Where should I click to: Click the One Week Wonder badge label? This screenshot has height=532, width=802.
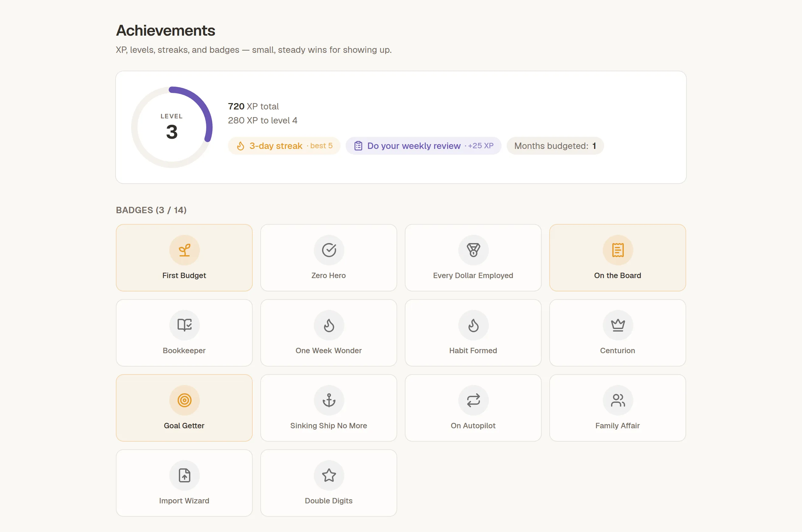pyautogui.click(x=329, y=351)
